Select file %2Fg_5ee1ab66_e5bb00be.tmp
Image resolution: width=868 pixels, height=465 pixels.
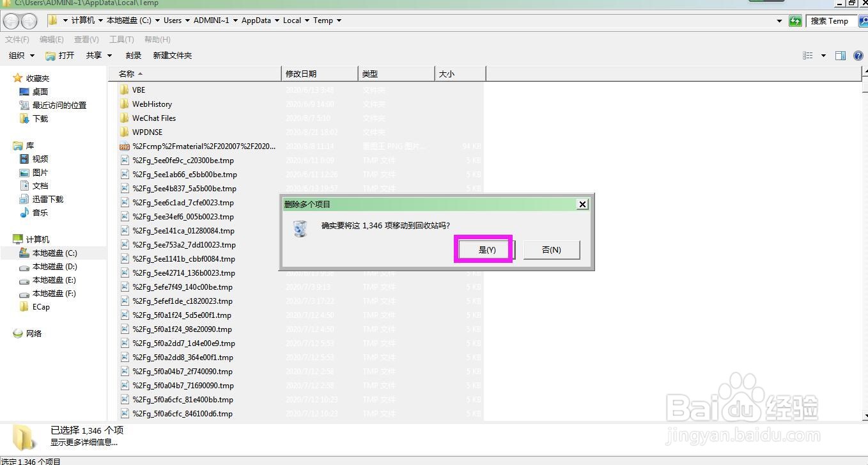[x=185, y=174]
